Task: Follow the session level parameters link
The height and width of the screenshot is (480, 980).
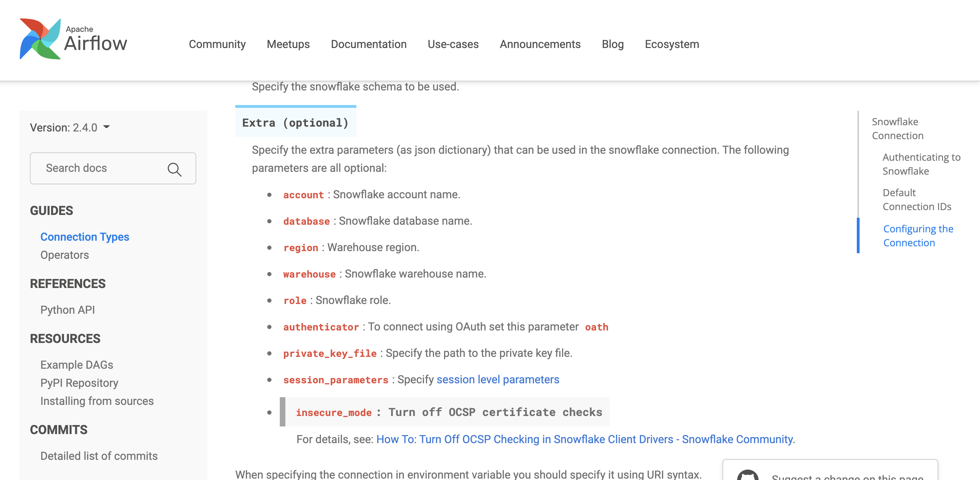Action: click(x=497, y=379)
